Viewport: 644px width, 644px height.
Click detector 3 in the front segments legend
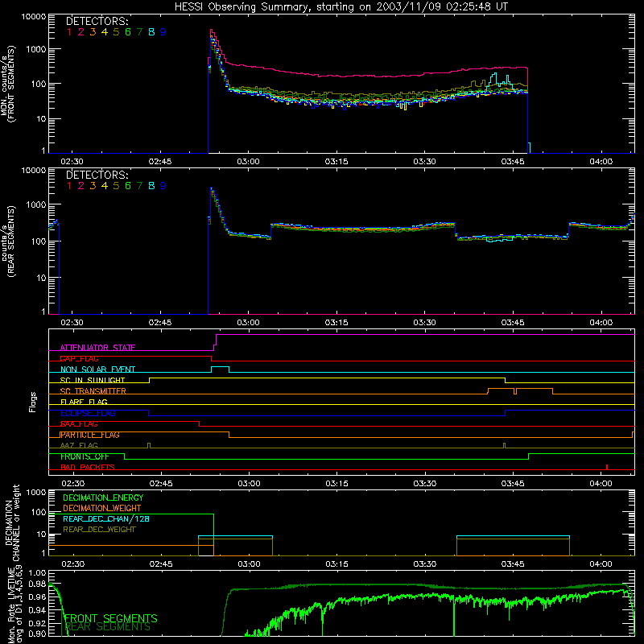93,32
